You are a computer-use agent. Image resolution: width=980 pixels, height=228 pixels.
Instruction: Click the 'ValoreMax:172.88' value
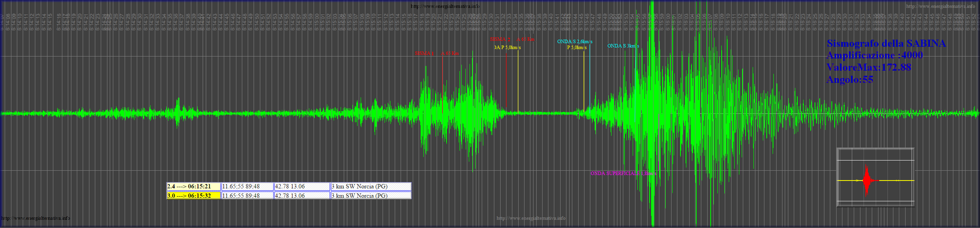869,67
